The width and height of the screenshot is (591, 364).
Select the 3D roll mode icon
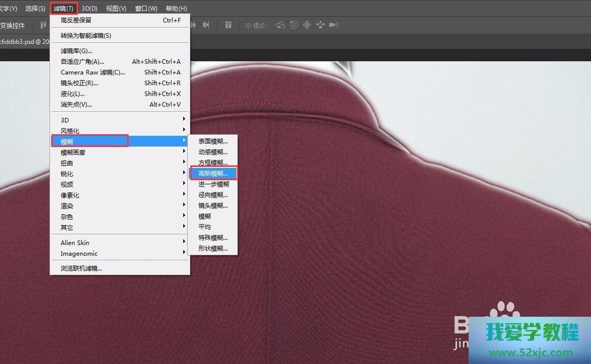[x=294, y=25]
